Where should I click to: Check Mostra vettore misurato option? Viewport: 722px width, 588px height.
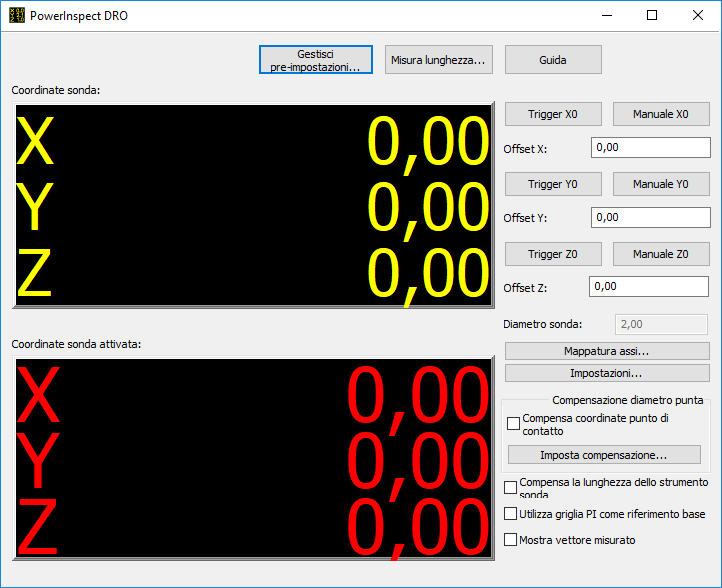pos(510,539)
